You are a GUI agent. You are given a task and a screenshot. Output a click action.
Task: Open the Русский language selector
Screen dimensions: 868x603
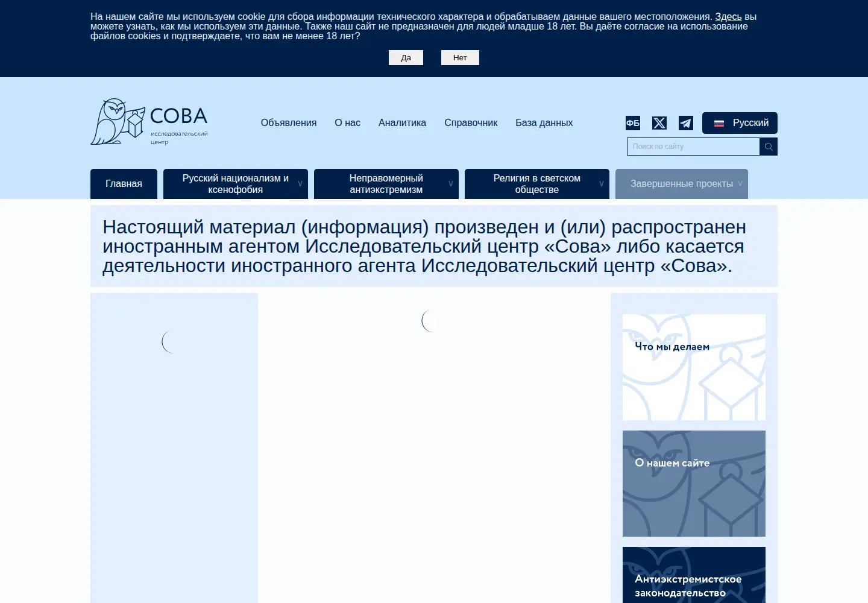coord(740,123)
